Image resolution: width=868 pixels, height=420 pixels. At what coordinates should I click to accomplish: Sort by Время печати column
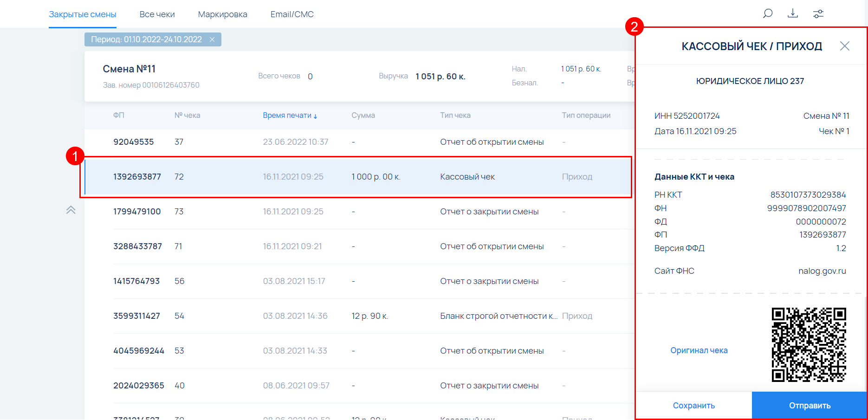pos(290,116)
